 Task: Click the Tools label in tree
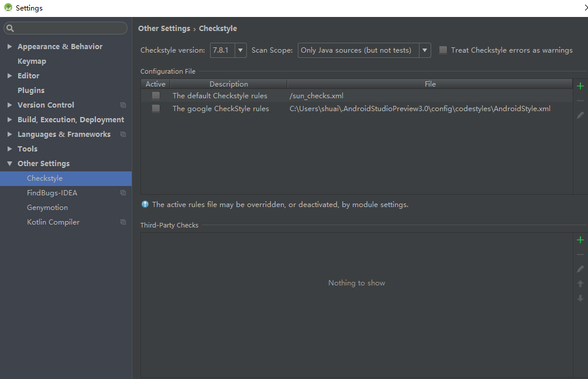point(27,149)
